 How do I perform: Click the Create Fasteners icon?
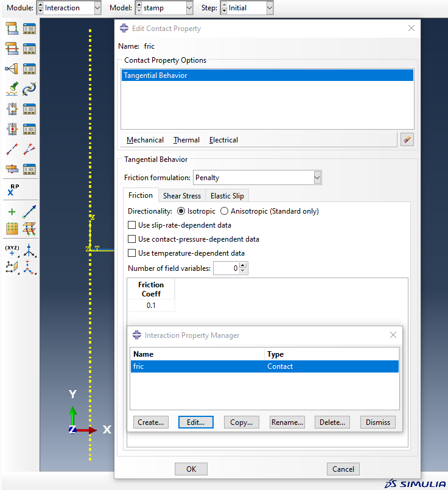tap(12, 169)
